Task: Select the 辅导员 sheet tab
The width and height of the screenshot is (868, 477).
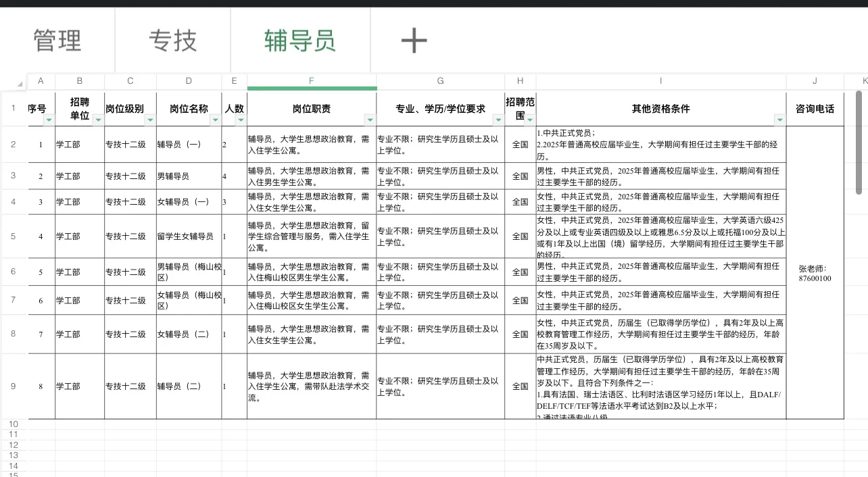Action: tap(300, 41)
